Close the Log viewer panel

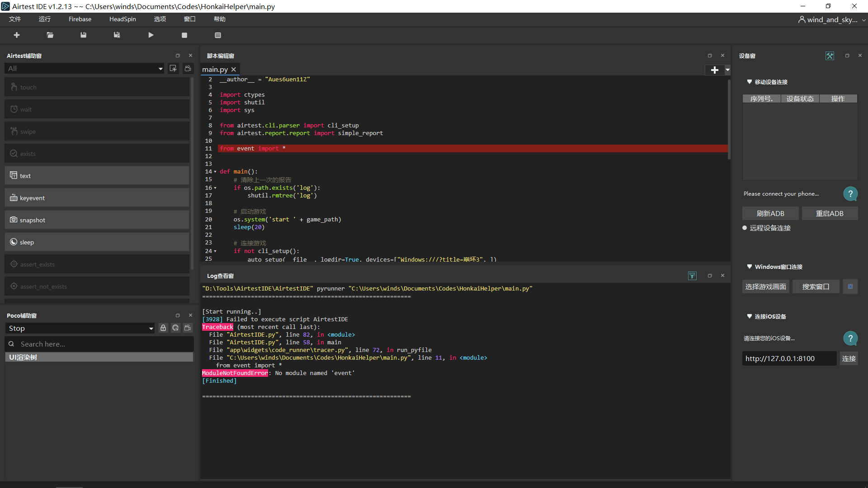click(x=722, y=276)
